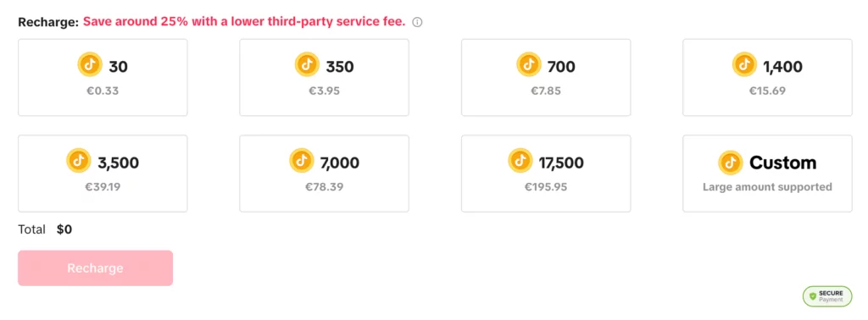
Task: Click the coin icon next to 700
Action: (x=529, y=64)
